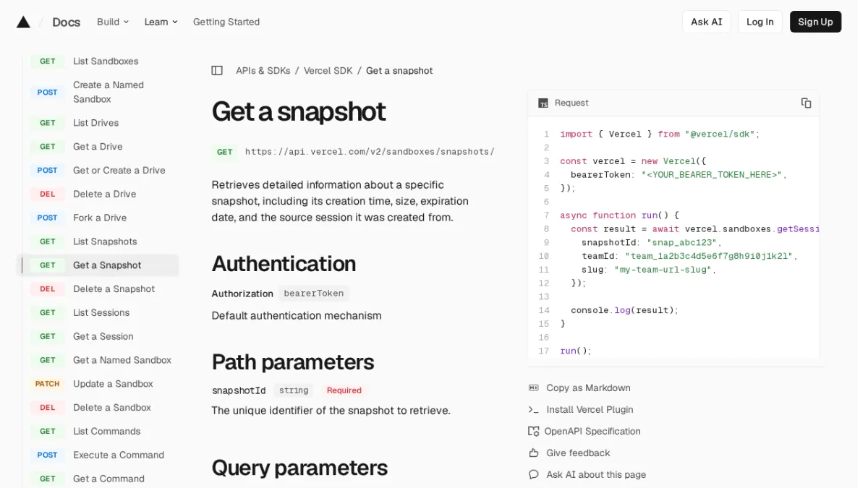
Task: Go to Docs home
Action: [x=66, y=22]
